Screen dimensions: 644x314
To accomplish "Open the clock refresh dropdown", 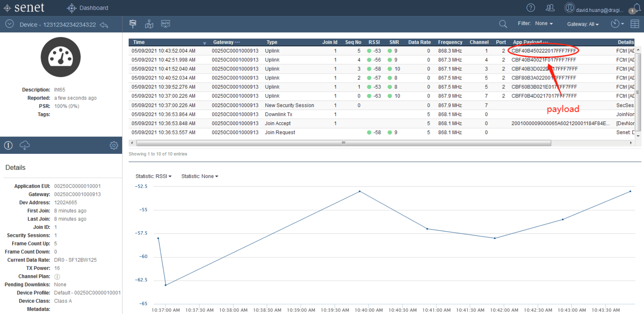I will coord(617,24).
